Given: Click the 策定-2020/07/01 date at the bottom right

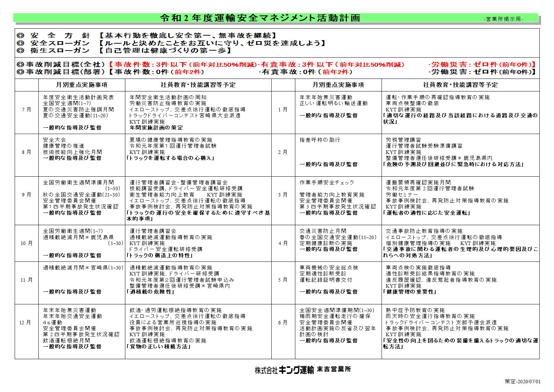Looking at the screenshot, I should coord(522,382).
